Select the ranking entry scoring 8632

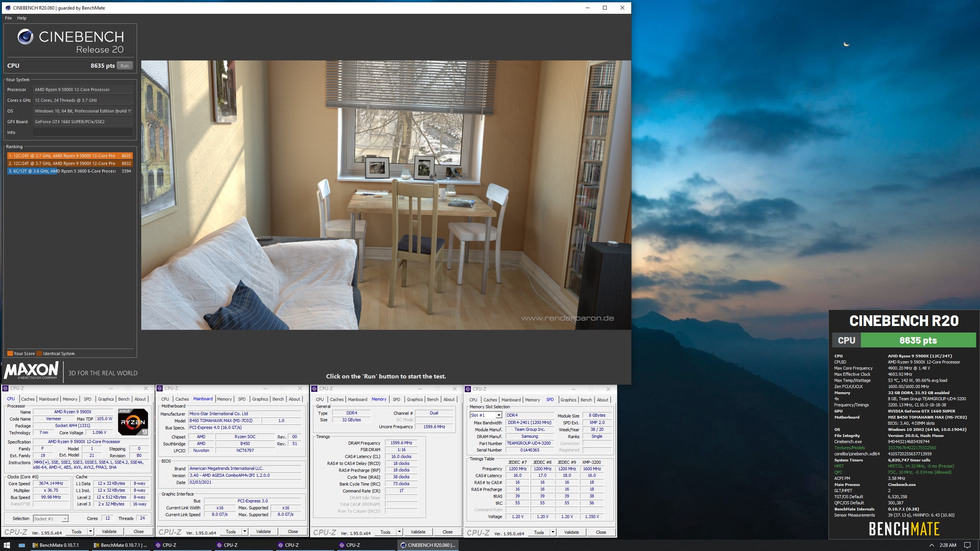coord(70,163)
